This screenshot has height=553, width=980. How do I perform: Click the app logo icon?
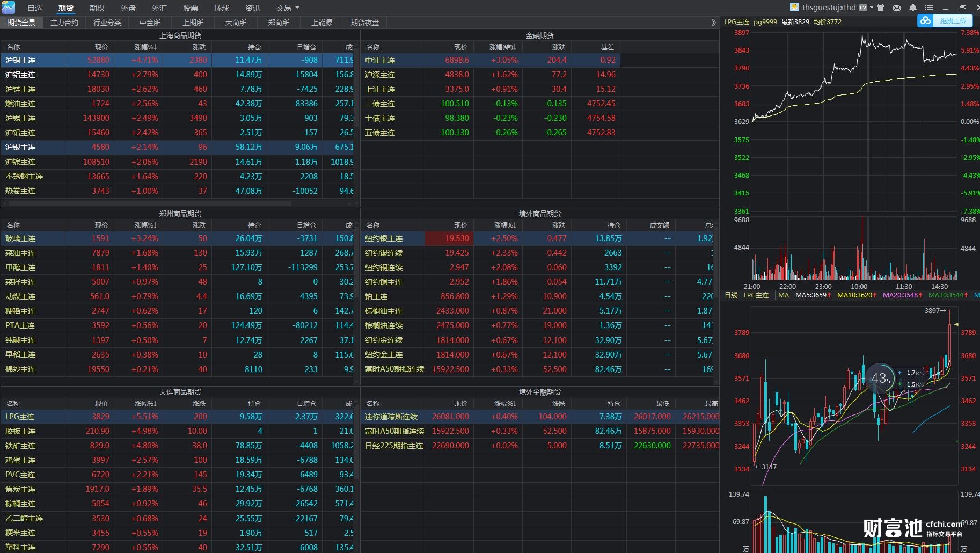tap(9, 8)
